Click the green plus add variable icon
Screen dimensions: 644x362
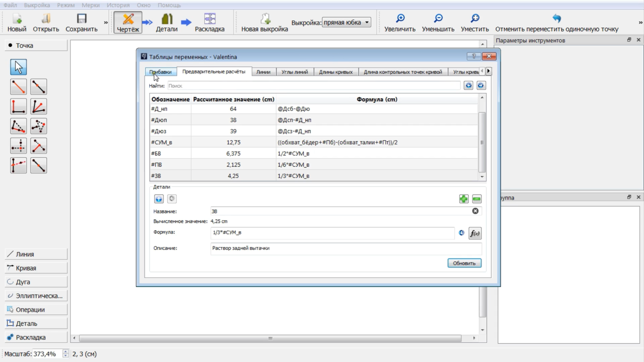click(463, 199)
